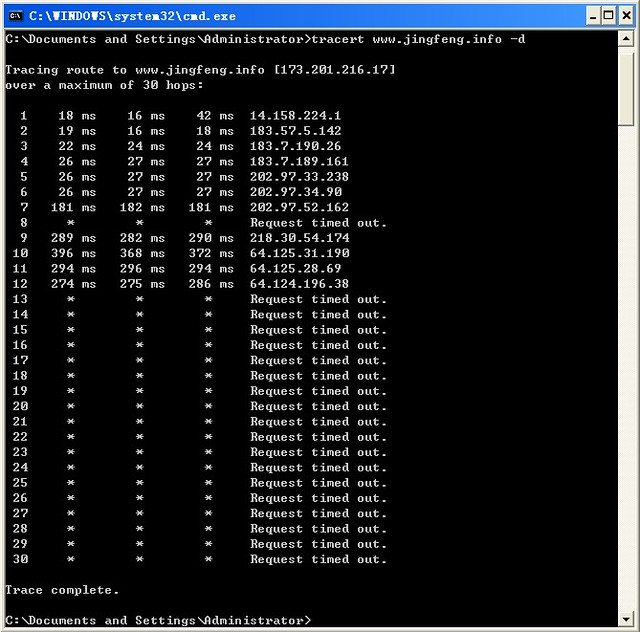Click the 'Trace complete.' line
640x632 pixels.
pyautogui.click(x=62, y=590)
